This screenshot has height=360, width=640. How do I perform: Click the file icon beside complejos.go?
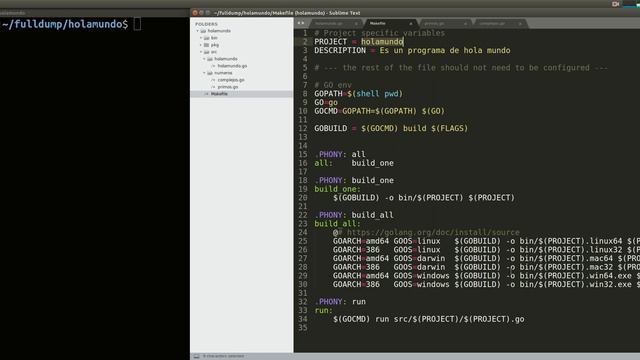tap(213, 80)
